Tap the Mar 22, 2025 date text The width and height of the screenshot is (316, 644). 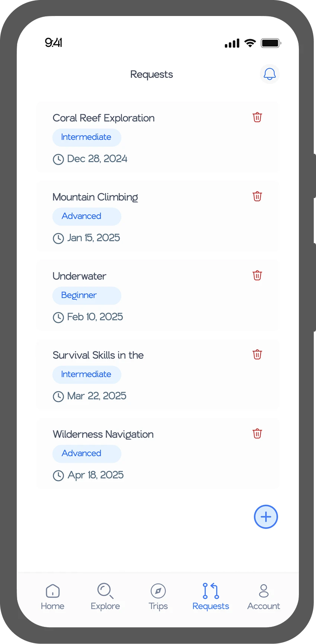(97, 396)
